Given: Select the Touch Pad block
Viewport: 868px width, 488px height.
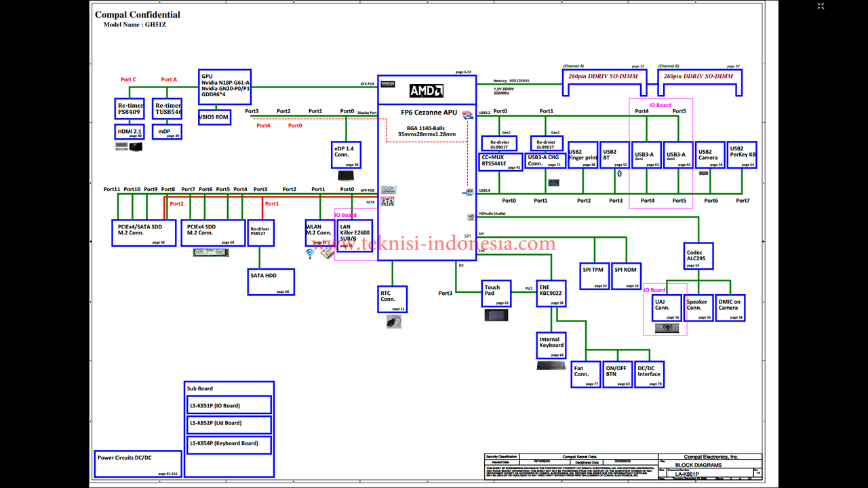Looking at the screenshot, I should coord(496,293).
